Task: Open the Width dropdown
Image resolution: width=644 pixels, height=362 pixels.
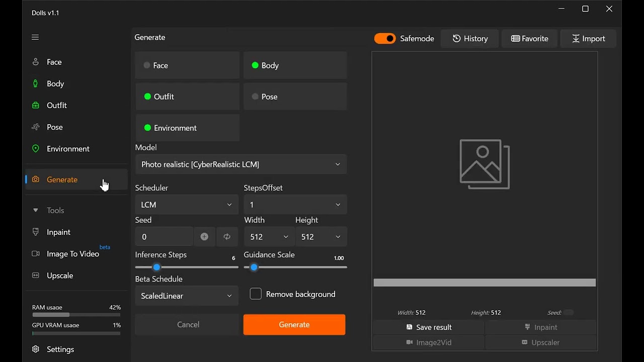Action: point(269,237)
